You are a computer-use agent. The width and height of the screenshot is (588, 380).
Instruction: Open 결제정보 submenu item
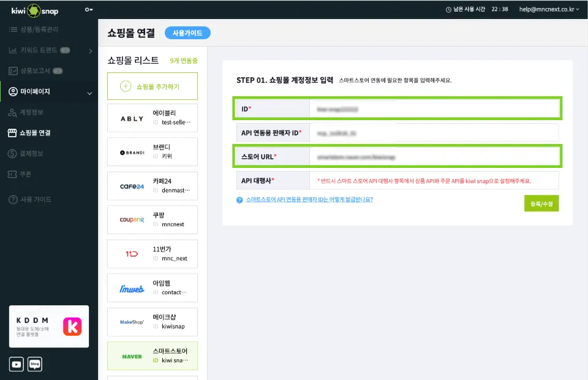click(31, 153)
